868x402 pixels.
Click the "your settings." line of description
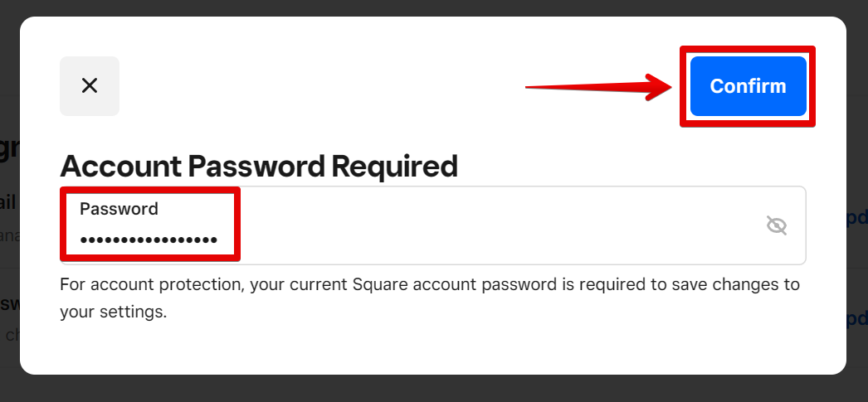tap(114, 313)
